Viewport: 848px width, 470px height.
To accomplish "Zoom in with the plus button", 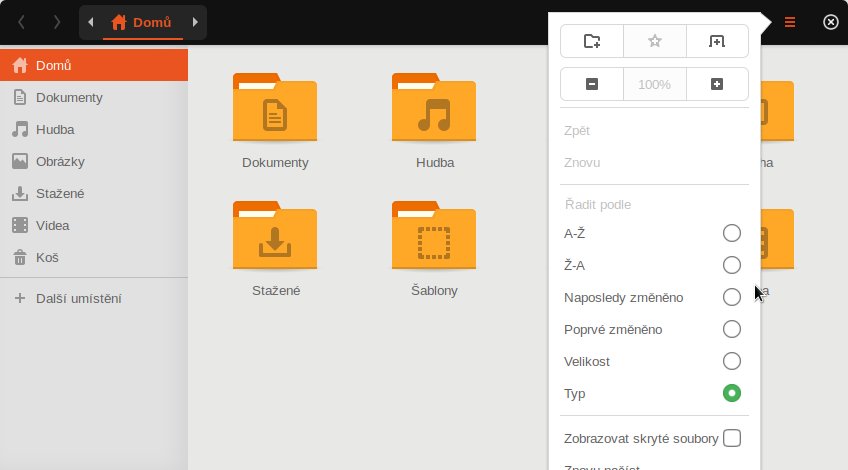I will click(x=717, y=84).
